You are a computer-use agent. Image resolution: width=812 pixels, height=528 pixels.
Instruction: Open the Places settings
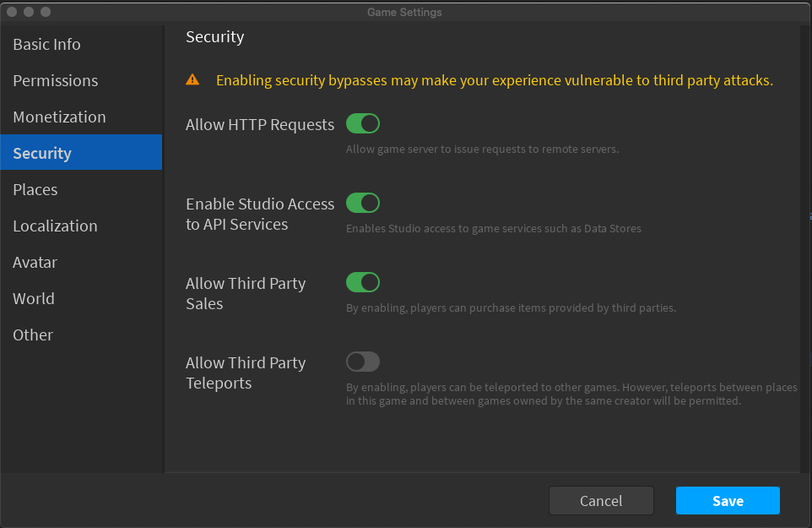point(35,190)
